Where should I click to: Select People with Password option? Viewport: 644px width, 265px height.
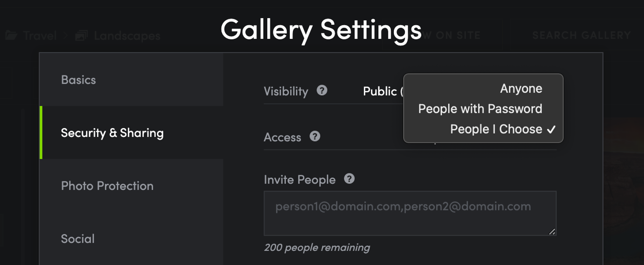[480, 109]
